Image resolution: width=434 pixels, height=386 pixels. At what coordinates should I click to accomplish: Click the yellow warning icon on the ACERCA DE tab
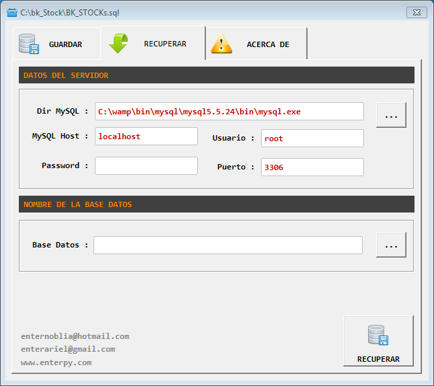pyautogui.click(x=221, y=44)
